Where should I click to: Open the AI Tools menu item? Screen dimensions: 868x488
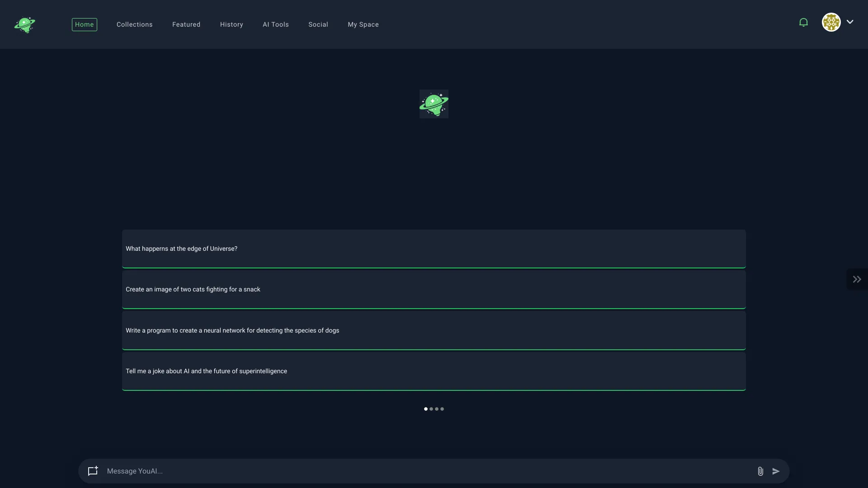point(276,24)
